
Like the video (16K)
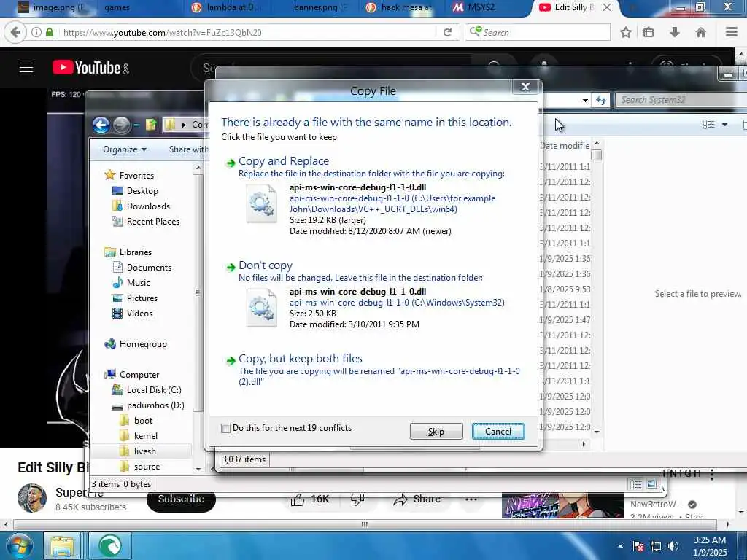pos(309,499)
